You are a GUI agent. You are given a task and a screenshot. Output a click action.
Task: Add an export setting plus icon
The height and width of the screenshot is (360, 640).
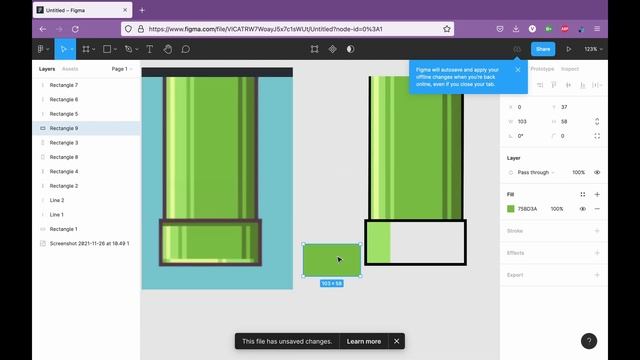click(x=597, y=275)
